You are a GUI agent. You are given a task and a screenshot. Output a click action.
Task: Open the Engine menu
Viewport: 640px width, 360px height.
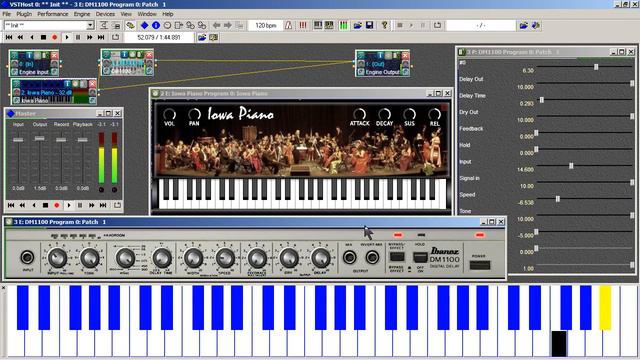point(82,14)
